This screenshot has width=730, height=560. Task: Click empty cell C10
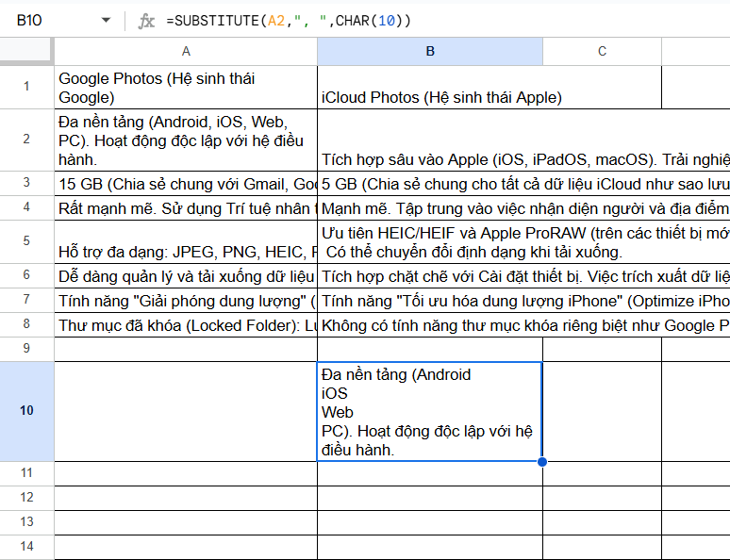pos(602,411)
